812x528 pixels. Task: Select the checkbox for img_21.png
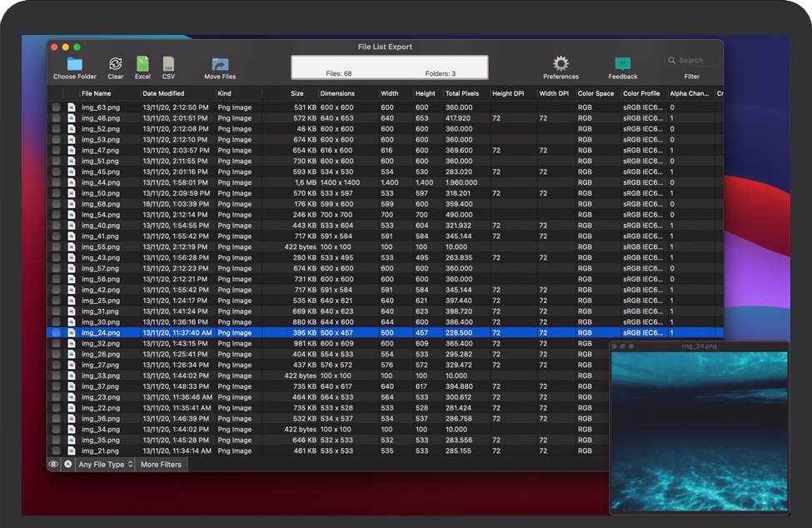(x=56, y=451)
